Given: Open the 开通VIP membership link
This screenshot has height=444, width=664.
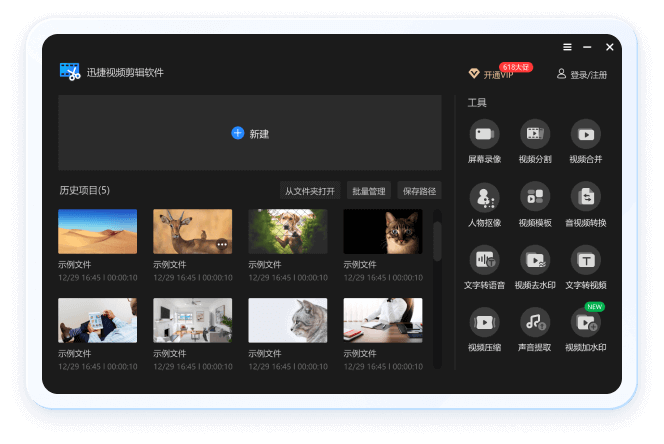Looking at the screenshot, I should pos(491,75).
